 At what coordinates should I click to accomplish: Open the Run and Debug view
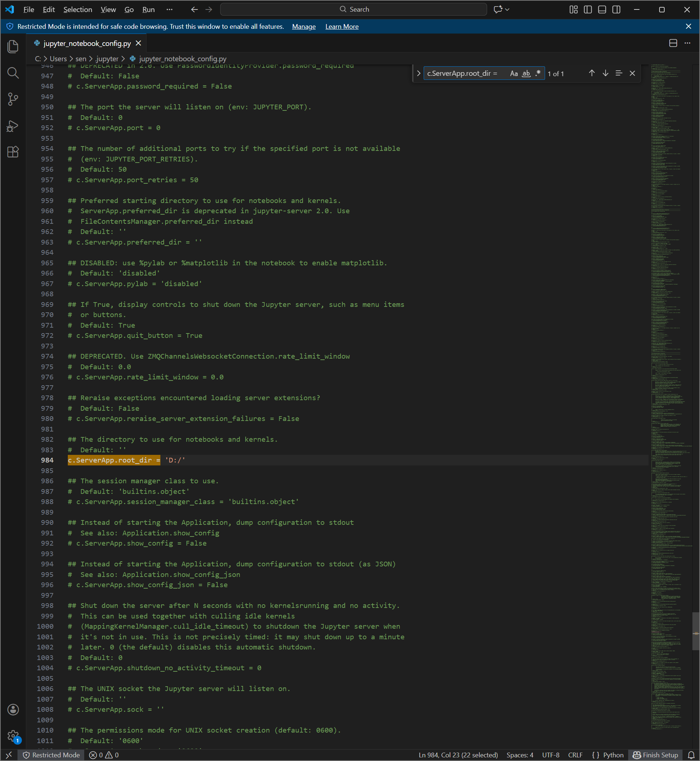pyautogui.click(x=13, y=126)
